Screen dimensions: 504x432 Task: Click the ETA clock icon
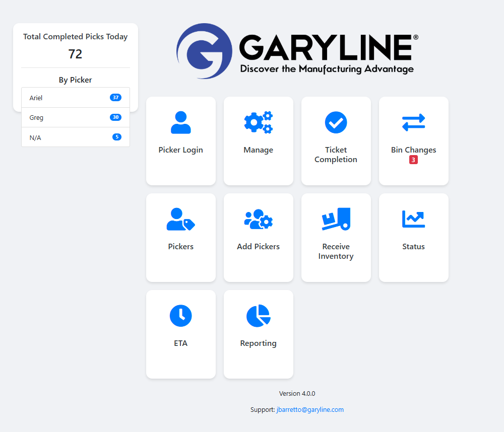point(180,316)
